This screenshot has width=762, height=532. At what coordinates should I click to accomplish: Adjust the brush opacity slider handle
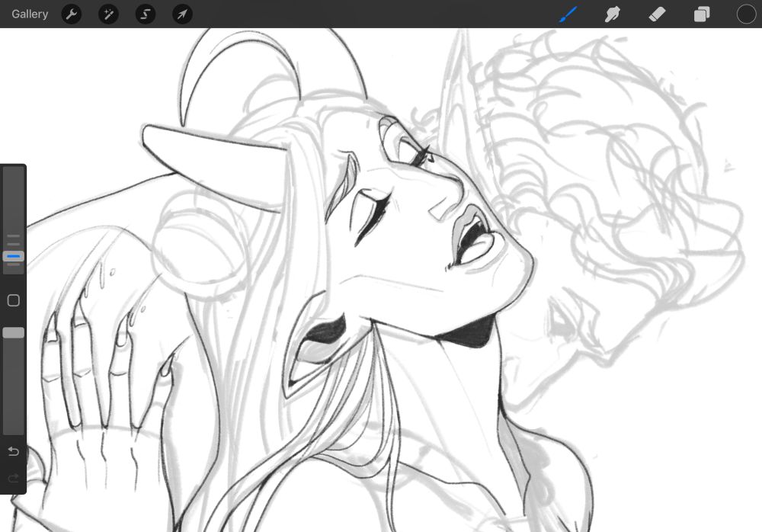[14, 333]
